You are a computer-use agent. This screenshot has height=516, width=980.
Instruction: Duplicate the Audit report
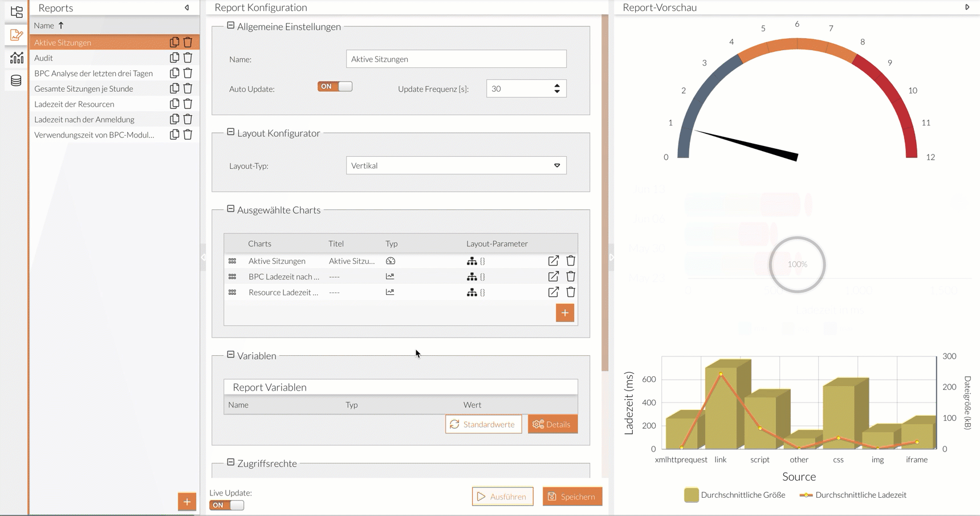click(174, 58)
